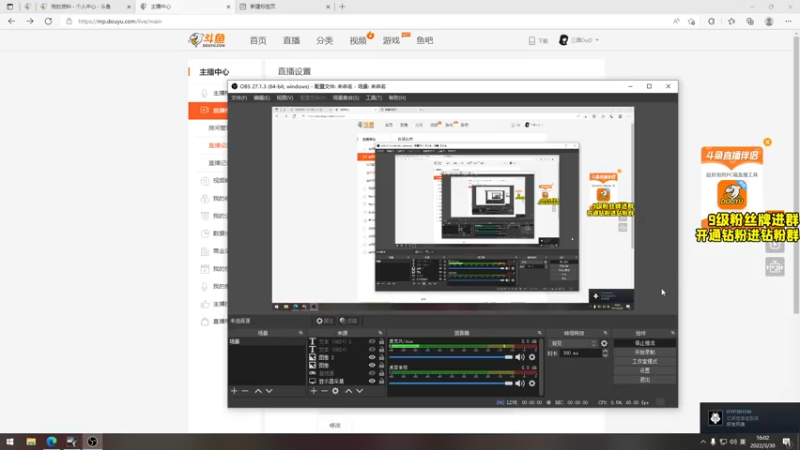The width and height of the screenshot is (800, 450).
Task: Mute the desktop audio (桌面音频) channel
Action: pos(519,383)
